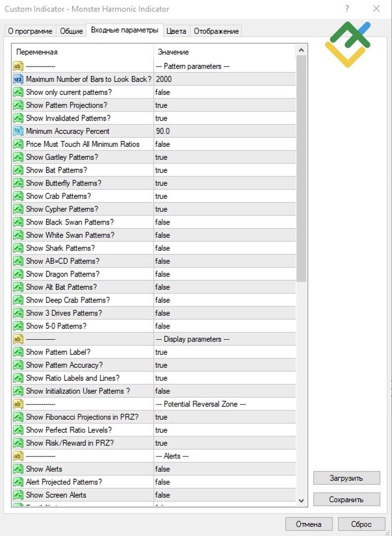Click the help question mark in title bar
The height and width of the screenshot is (536, 392).
tap(347, 9)
